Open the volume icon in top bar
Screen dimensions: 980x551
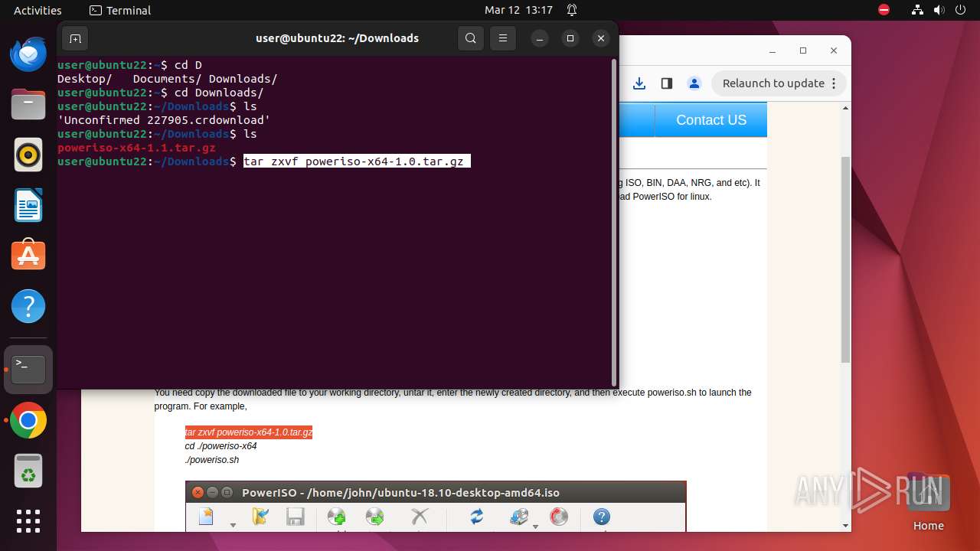coord(939,10)
